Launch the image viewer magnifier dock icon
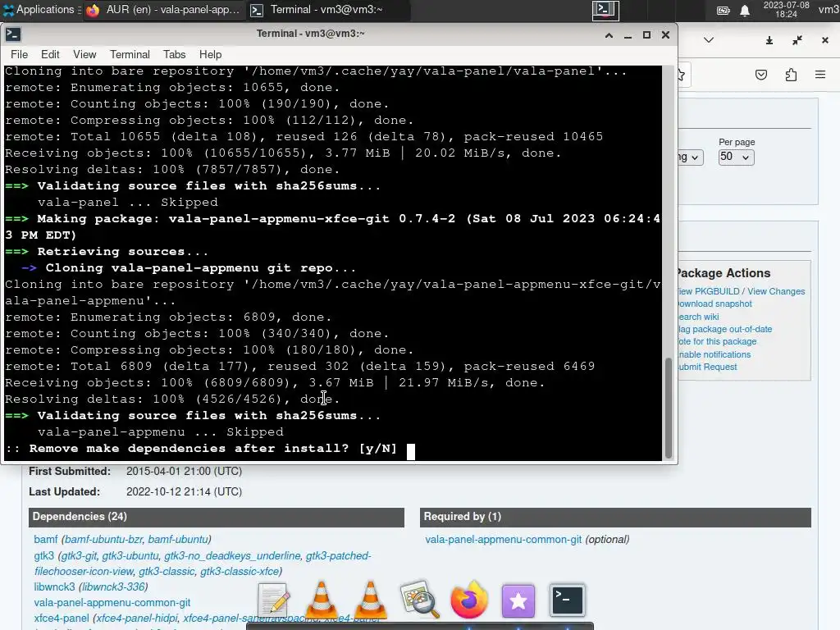The height and width of the screenshot is (630, 840). tap(419, 600)
